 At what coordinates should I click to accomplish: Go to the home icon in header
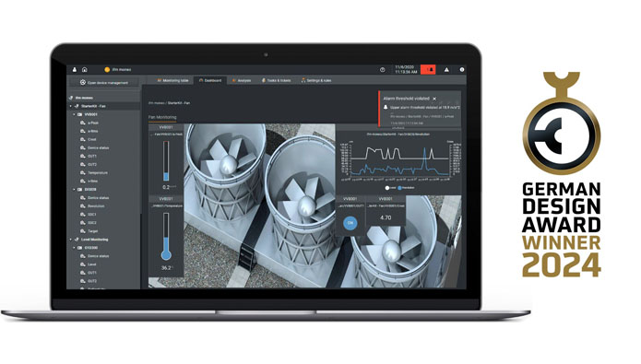[x=85, y=70]
